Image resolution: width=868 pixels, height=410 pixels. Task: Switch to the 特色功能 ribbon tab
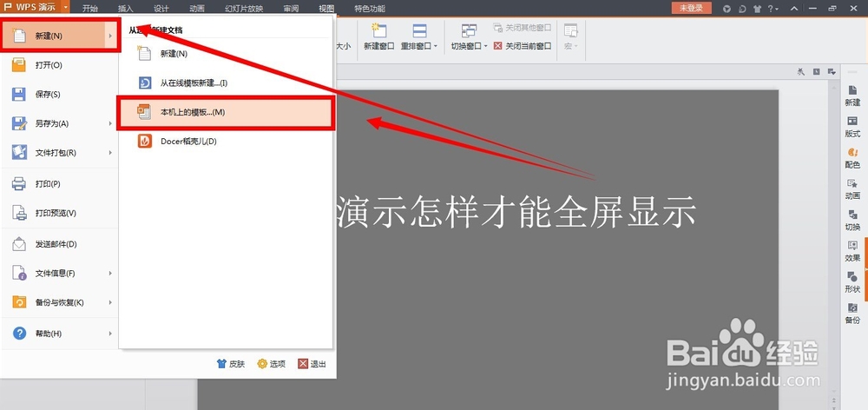(x=370, y=9)
